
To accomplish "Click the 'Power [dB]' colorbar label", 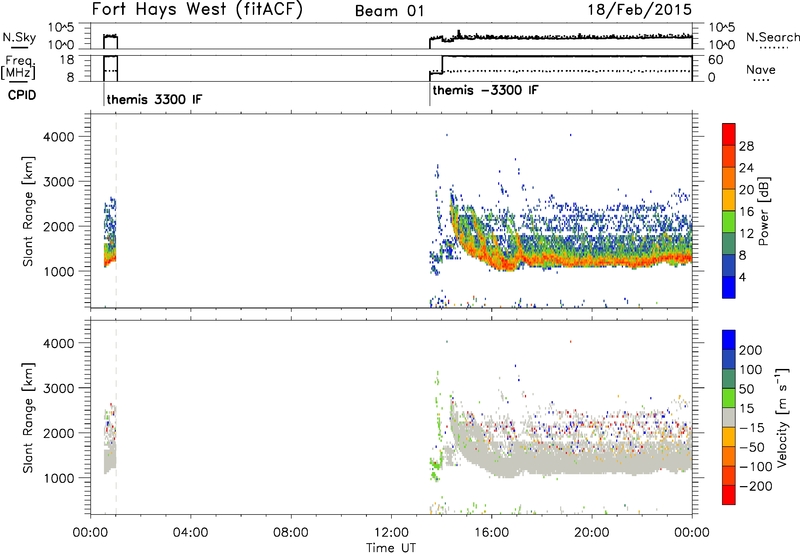I will [x=763, y=211].
